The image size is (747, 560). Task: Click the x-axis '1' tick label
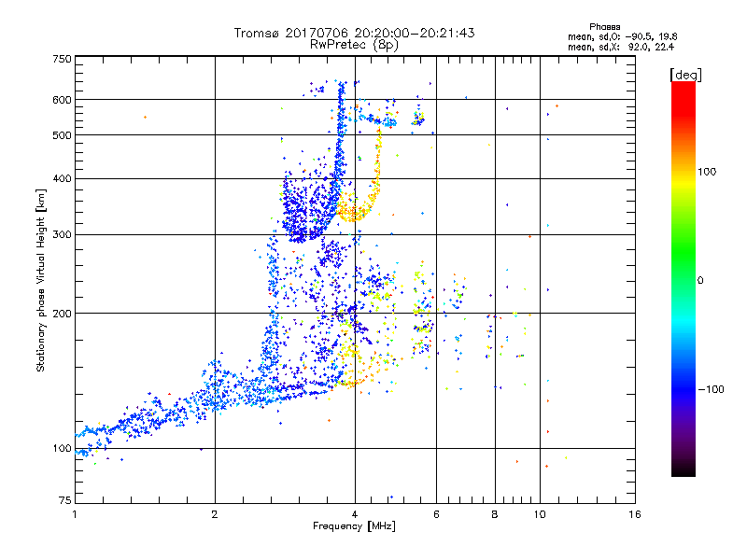point(75,514)
